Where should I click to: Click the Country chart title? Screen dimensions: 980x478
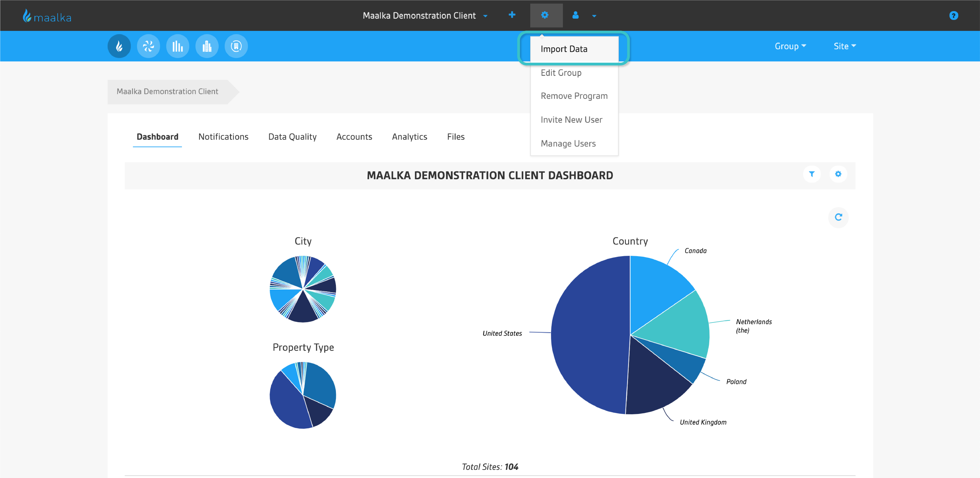point(630,241)
